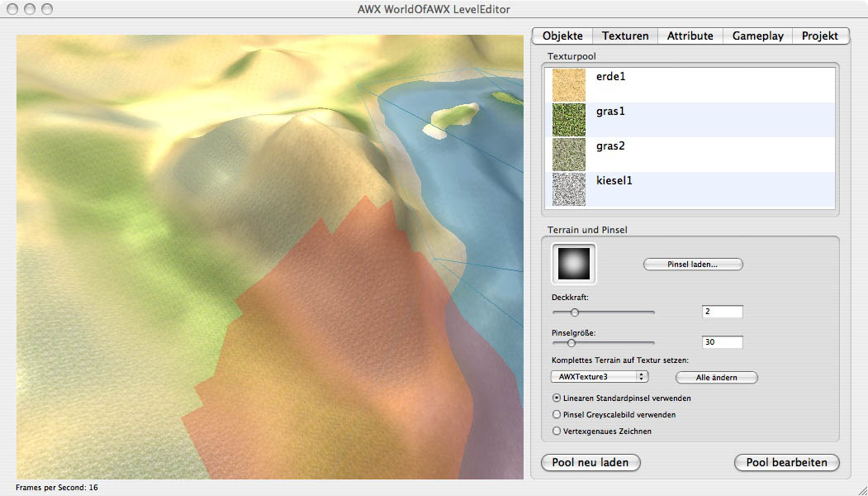The image size is (868, 496).
Task: Click the Alle ändern button
Action: click(716, 377)
